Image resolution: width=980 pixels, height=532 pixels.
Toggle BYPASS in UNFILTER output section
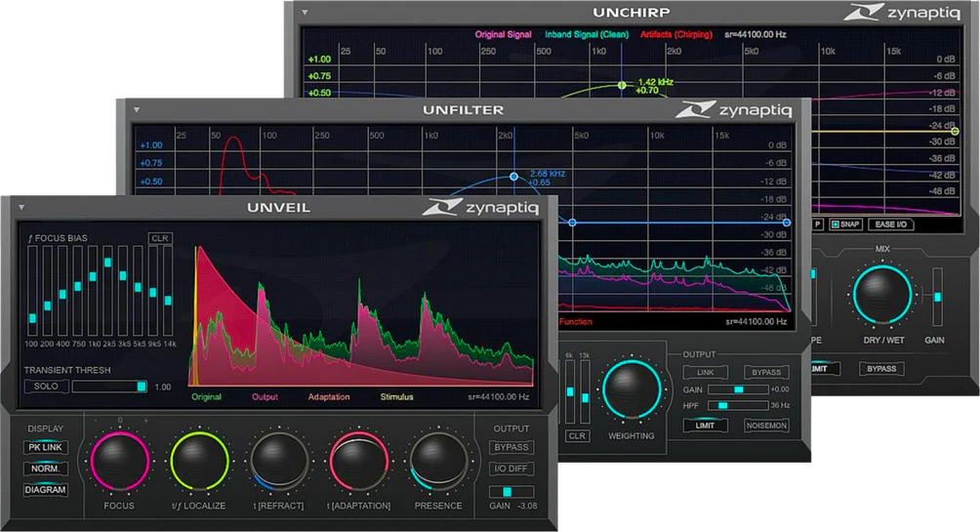click(x=766, y=373)
